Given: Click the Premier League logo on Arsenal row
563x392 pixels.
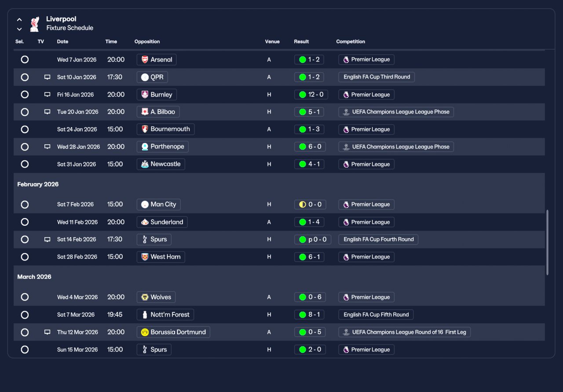Looking at the screenshot, I should pyautogui.click(x=346, y=59).
